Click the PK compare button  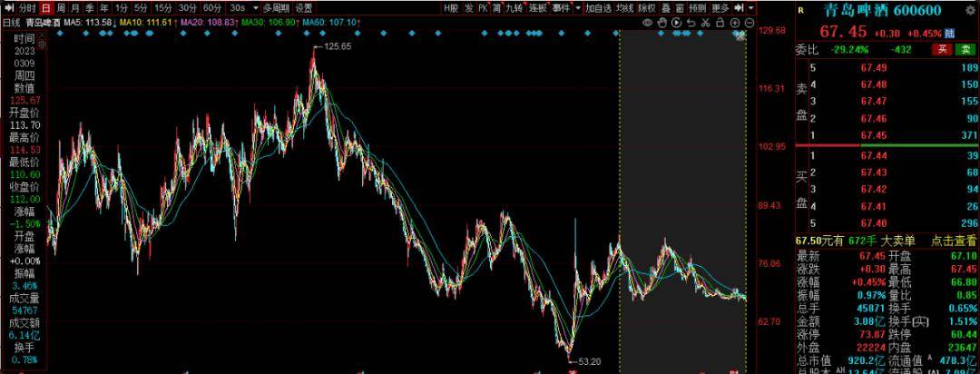click(x=483, y=8)
